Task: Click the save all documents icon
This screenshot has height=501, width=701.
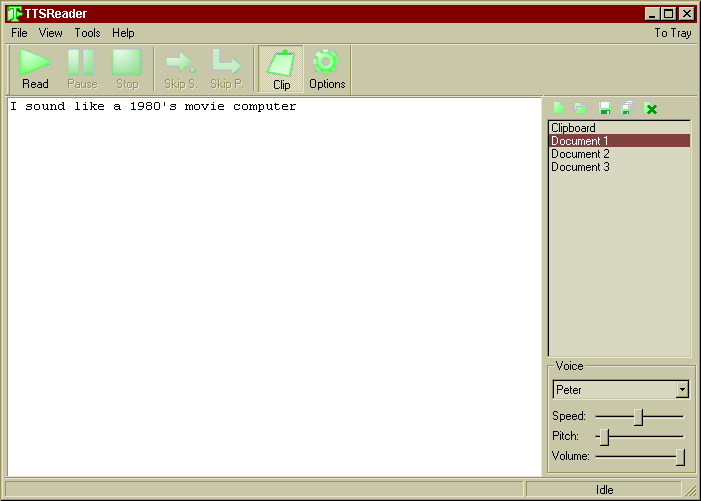Action: coord(627,108)
